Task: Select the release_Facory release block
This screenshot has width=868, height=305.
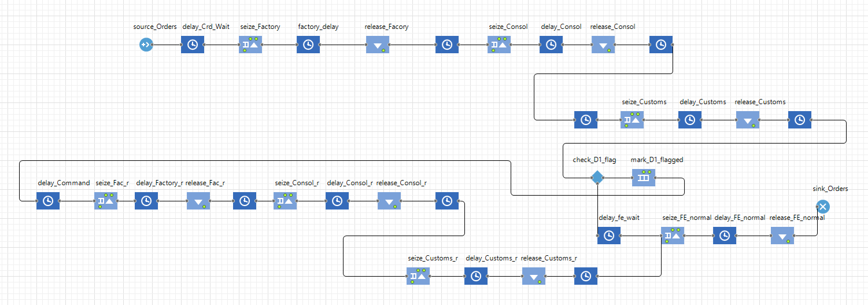Action: point(378,45)
